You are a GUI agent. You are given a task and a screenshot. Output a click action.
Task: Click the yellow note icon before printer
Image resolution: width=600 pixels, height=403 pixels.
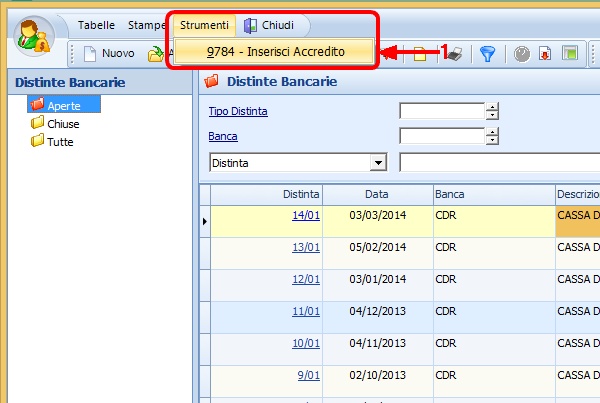421,54
